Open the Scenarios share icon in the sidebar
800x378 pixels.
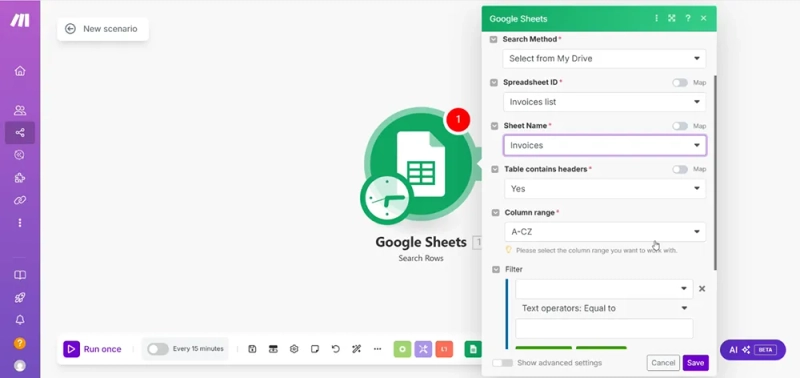click(20, 133)
